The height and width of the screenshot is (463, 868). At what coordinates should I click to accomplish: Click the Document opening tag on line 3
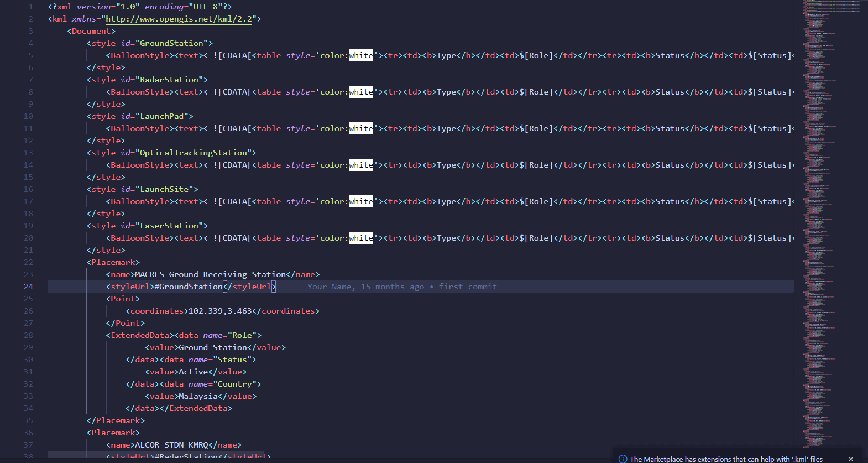coord(91,31)
